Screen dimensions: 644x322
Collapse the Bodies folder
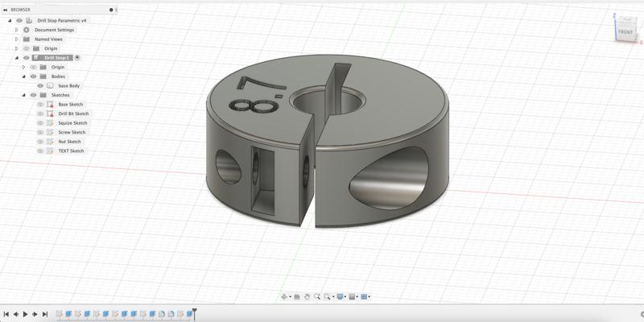click(x=23, y=76)
